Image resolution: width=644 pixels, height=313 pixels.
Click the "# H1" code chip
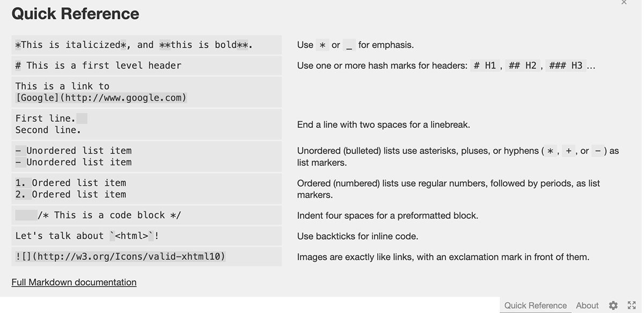click(x=484, y=65)
